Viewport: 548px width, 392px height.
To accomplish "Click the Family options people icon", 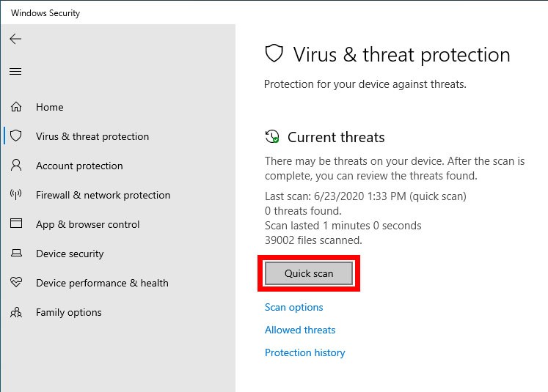I will [16, 312].
